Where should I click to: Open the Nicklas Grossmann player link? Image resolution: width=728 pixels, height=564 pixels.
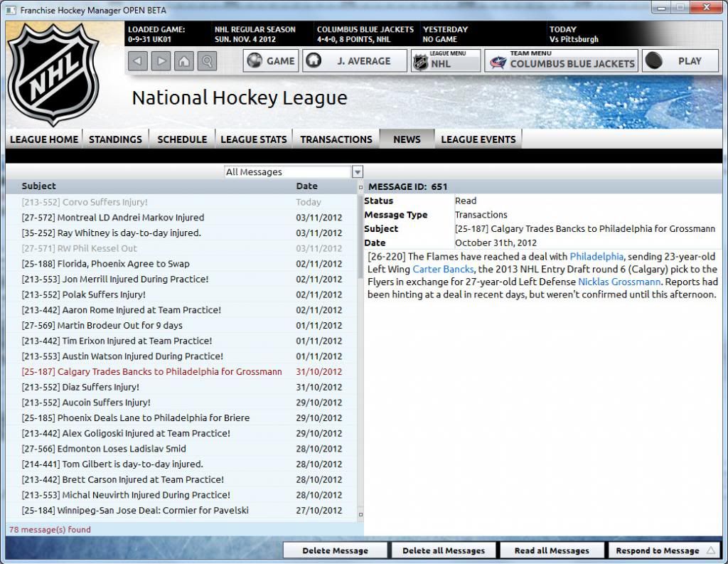619,282
